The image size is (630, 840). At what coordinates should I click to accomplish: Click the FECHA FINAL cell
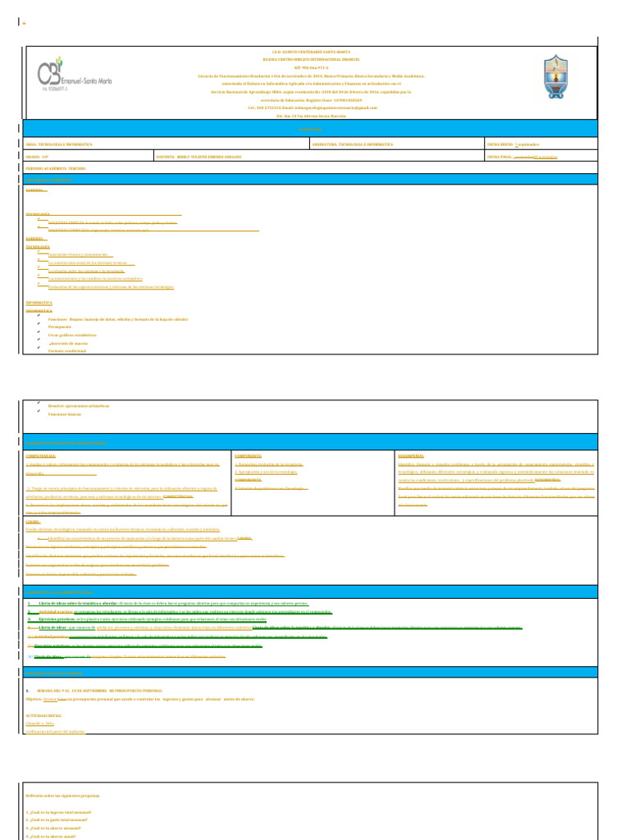[541, 157]
